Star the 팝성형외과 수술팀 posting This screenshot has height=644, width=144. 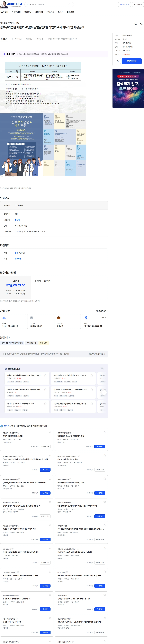pos(92,403)
